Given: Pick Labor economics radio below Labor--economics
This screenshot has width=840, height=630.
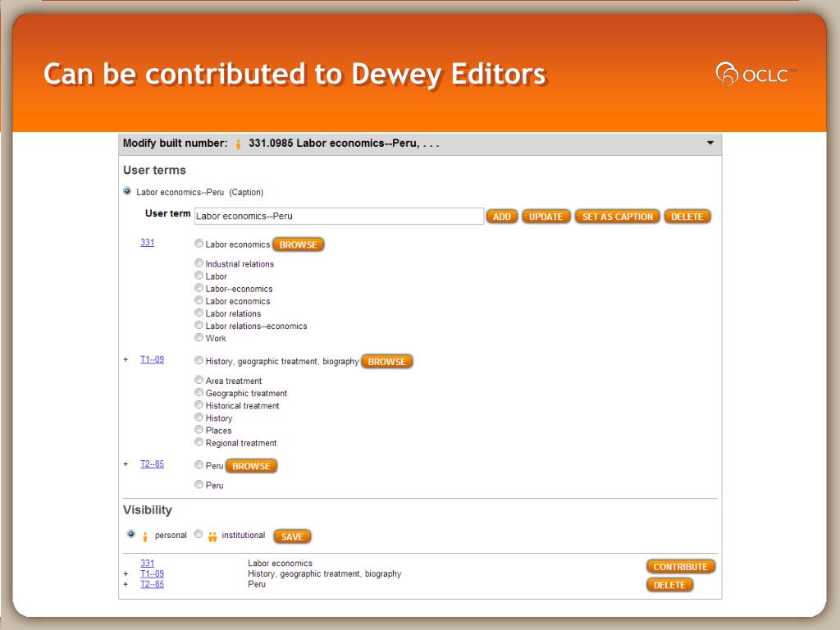Looking at the screenshot, I should (199, 300).
